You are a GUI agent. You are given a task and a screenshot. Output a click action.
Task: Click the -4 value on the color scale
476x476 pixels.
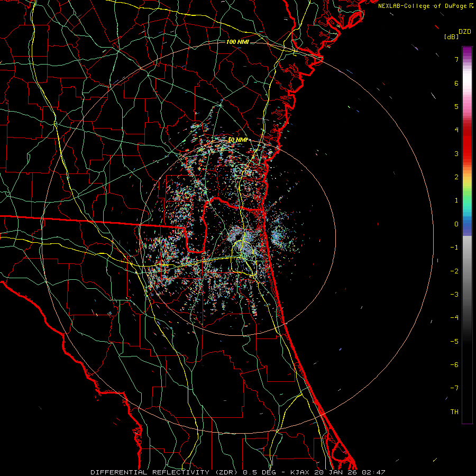click(454, 318)
